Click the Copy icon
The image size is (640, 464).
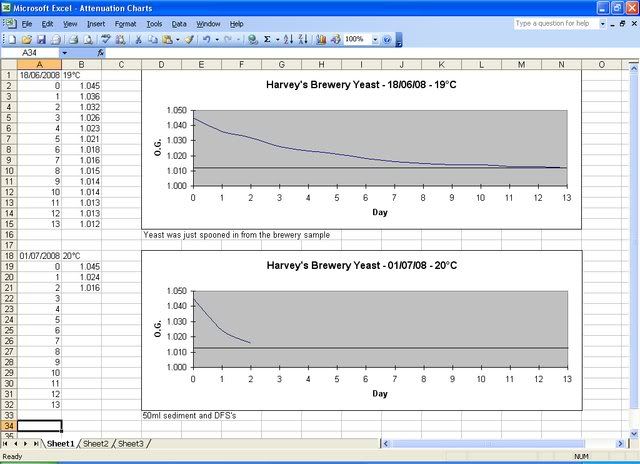153,40
